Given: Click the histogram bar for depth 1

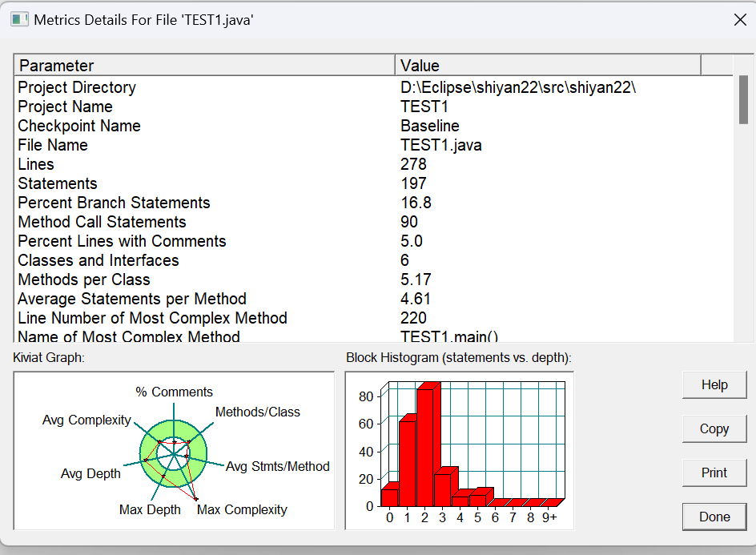Looking at the screenshot, I should (408, 462).
